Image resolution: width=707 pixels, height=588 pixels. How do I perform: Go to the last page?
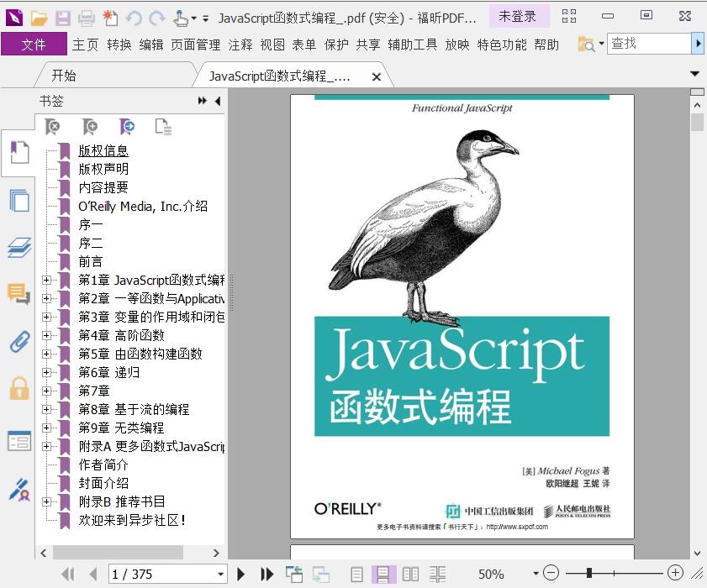pos(267,574)
